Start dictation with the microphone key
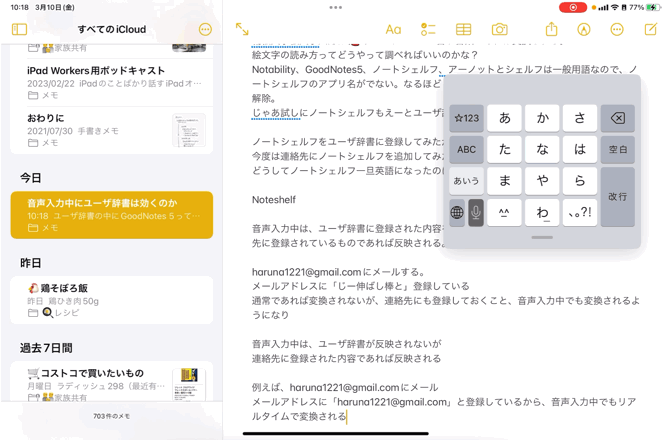The height and width of the screenshot is (440, 671). [x=476, y=212]
